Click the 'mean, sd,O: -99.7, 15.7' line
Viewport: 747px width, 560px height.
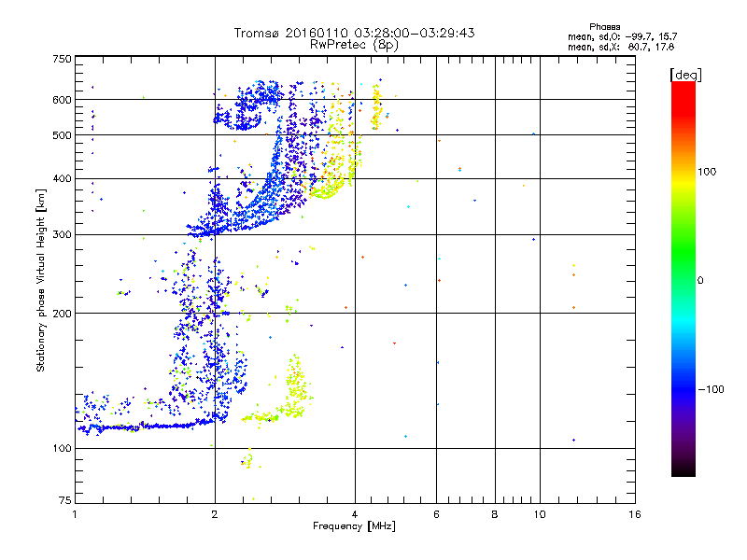pos(622,36)
